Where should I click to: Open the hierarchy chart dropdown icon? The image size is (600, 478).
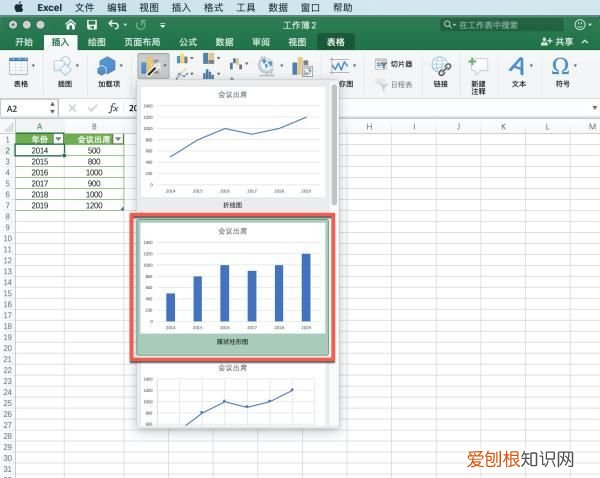(x=209, y=59)
